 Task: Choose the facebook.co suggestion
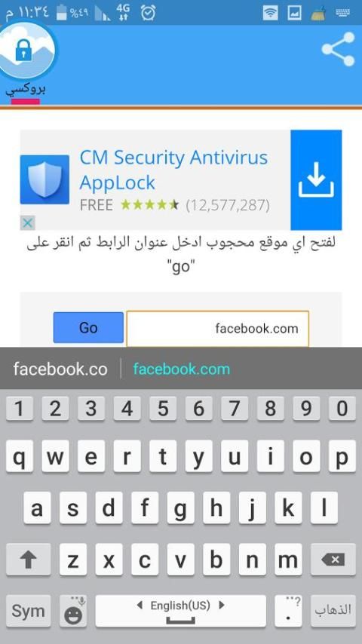pos(60,369)
